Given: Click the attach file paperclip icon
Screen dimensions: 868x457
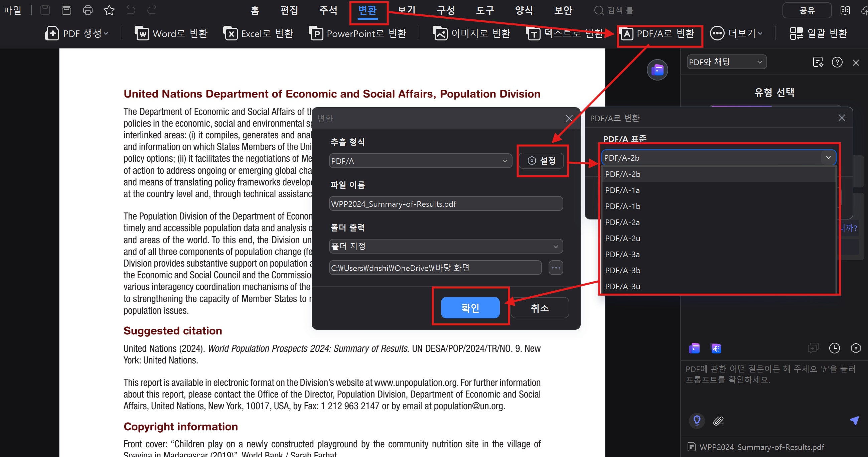Looking at the screenshot, I should click(x=718, y=421).
